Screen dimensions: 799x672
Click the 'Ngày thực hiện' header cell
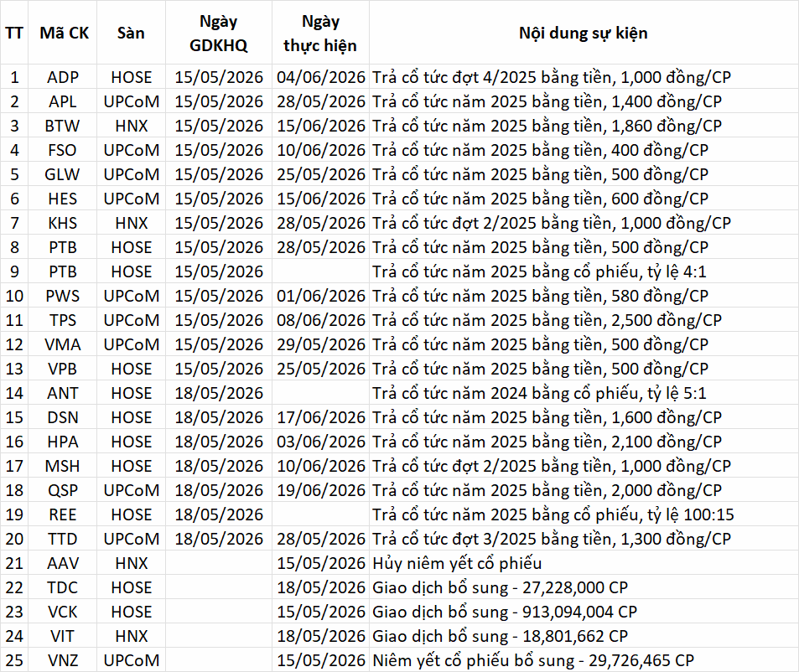[x=320, y=33]
